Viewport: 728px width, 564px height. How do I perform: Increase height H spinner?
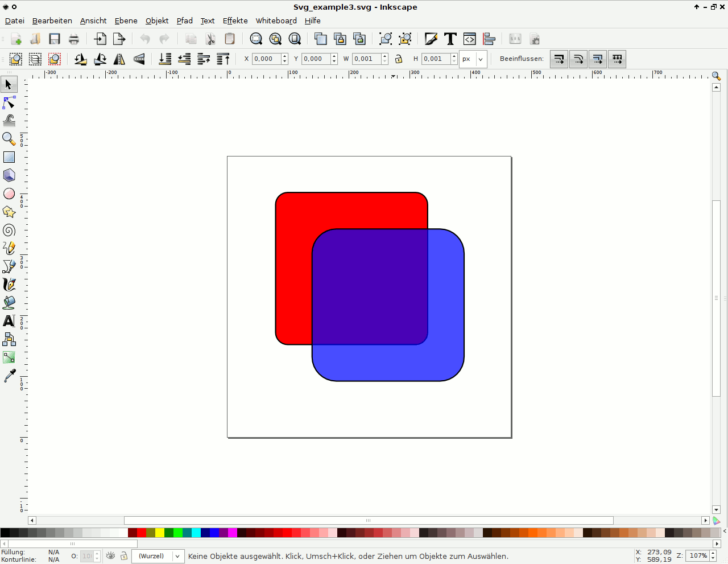pos(454,56)
